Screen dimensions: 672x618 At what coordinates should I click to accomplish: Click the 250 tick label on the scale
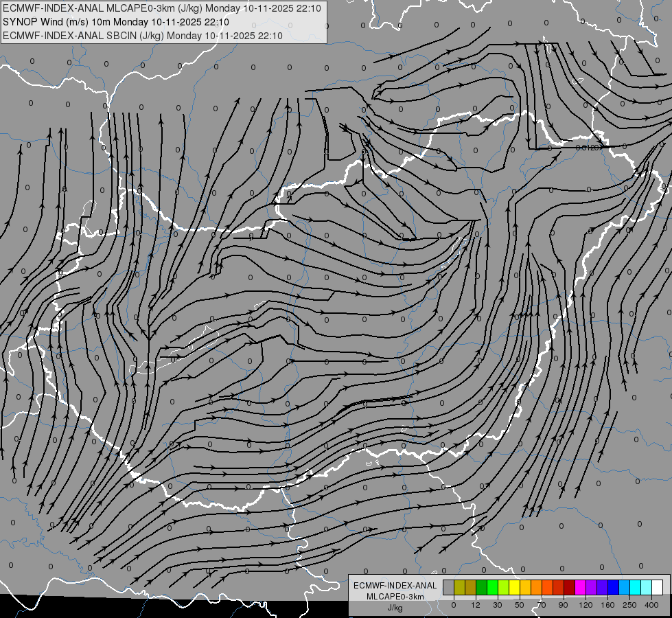[x=629, y=605]
